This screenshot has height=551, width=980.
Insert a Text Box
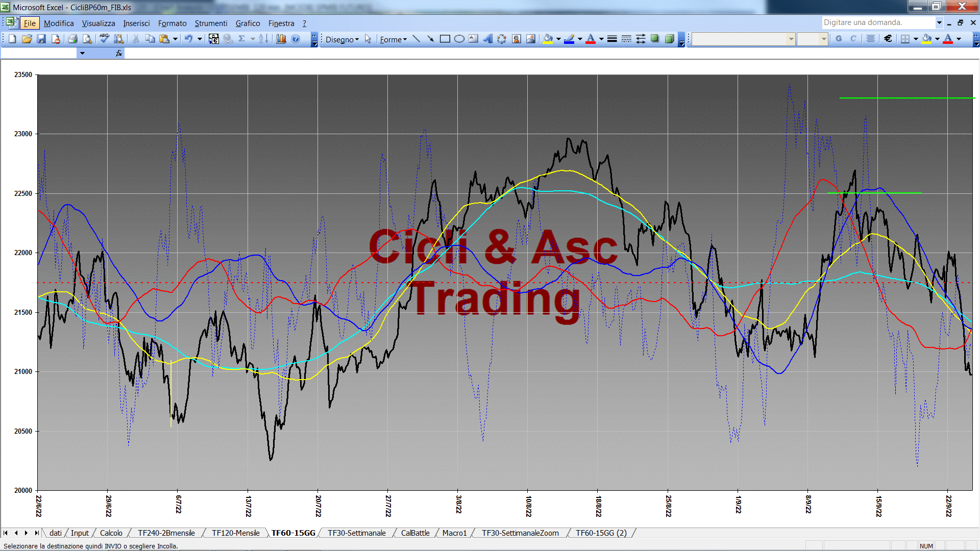473,39
